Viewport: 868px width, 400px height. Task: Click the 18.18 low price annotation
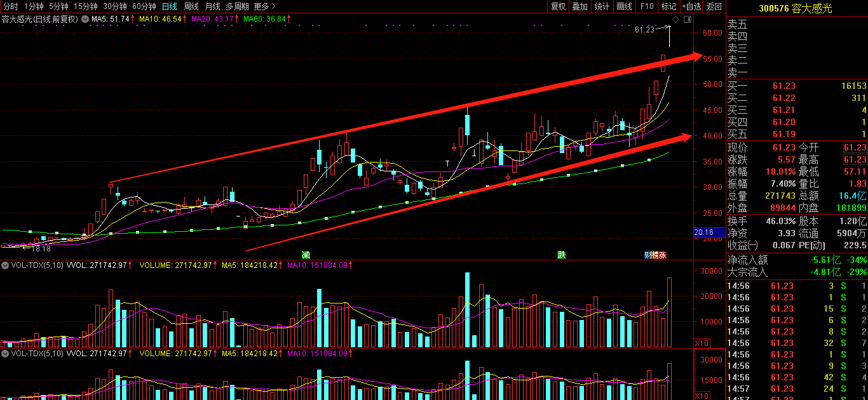pyautogui.click(x=40, y=250)
